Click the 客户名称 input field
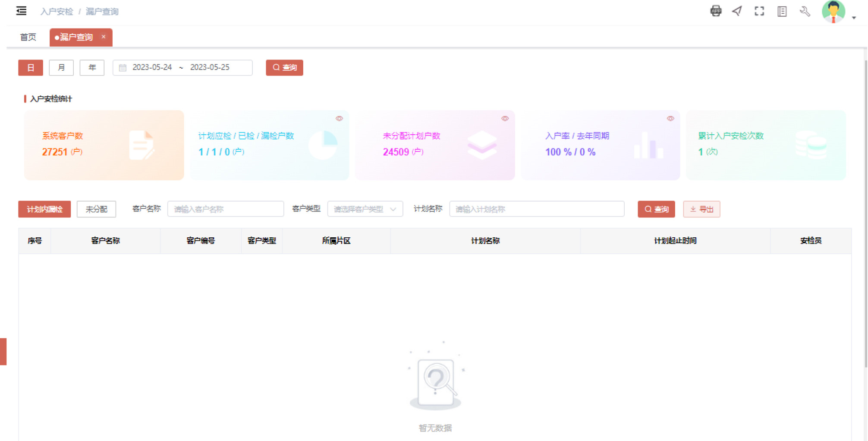 (225, 209)
